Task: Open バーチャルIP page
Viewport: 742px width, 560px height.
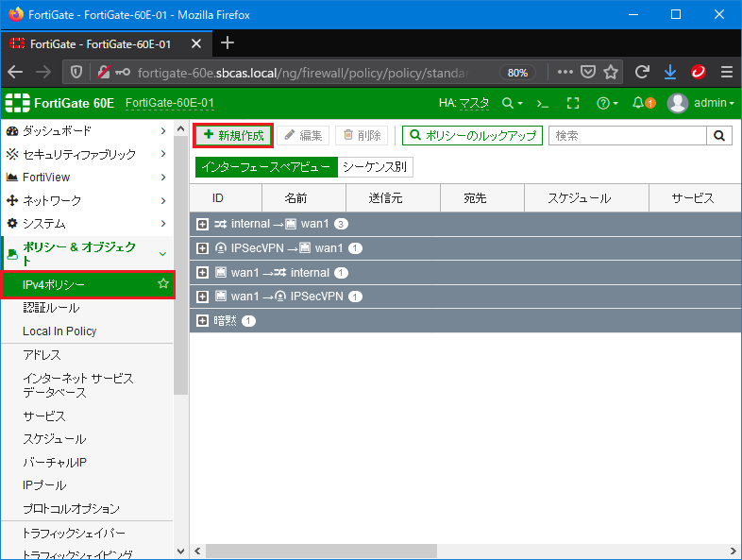Action: point(55,462)
